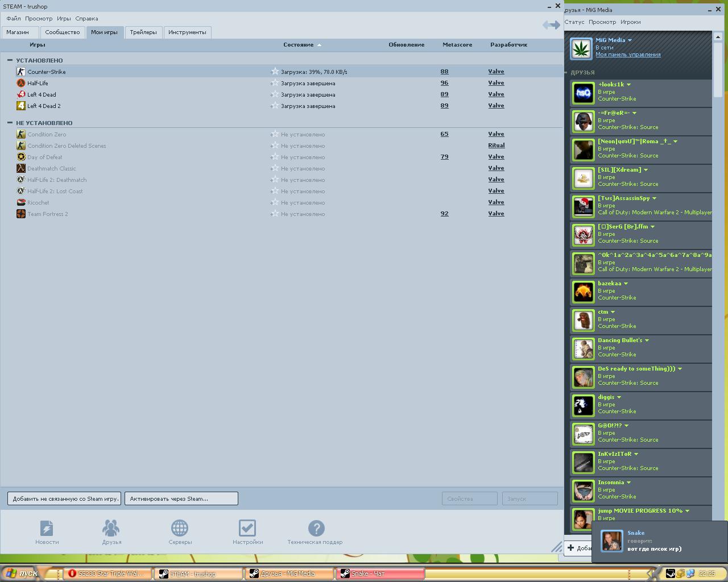
Task: Collapse the ДРУЗЬЯ friends section
Action: (566, 72)
